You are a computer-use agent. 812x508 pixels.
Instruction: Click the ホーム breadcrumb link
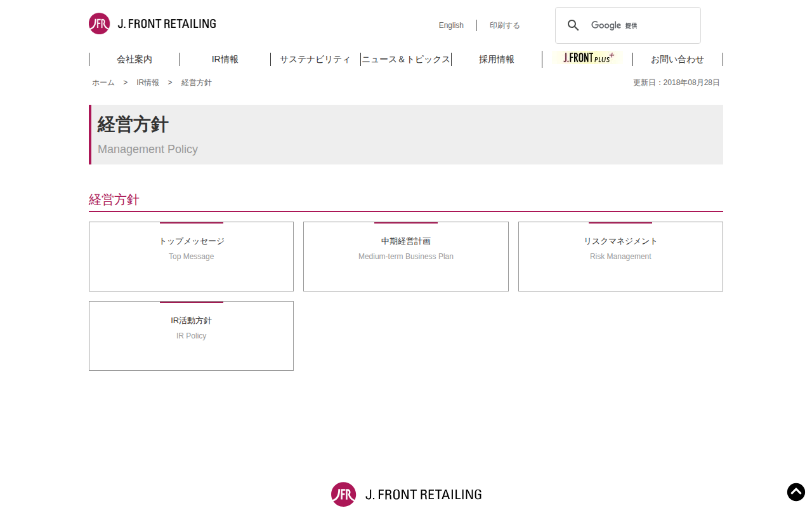(103, 83)
